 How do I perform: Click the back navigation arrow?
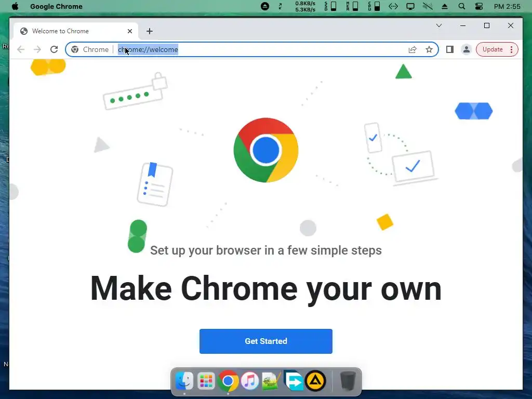pyautogui.click(x=21, y=49)
